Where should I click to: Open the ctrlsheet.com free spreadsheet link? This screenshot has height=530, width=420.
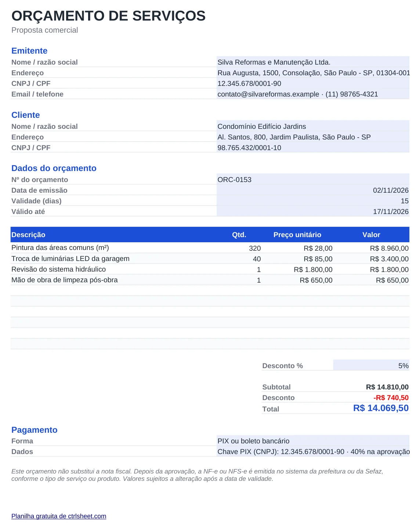pos(59,516)
